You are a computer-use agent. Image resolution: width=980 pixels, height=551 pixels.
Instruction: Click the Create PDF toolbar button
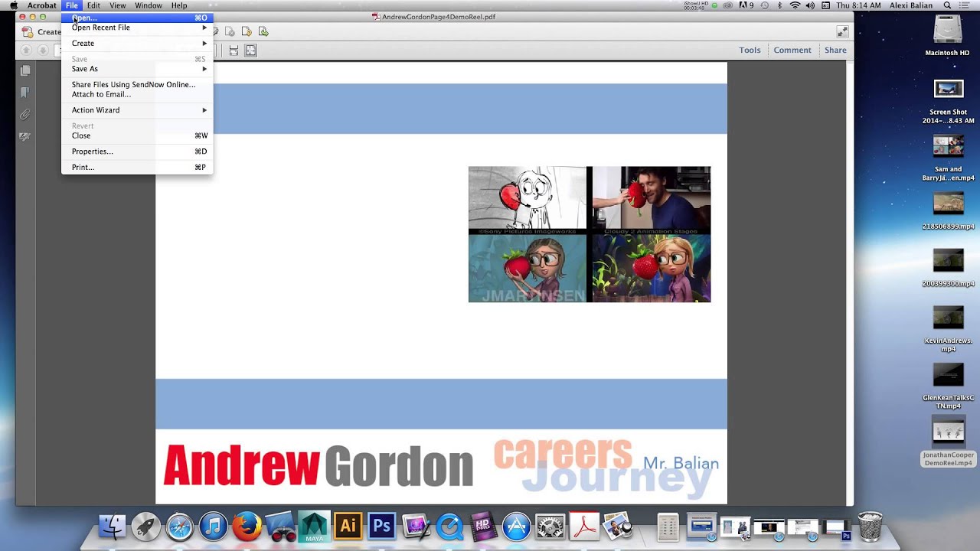42,32
